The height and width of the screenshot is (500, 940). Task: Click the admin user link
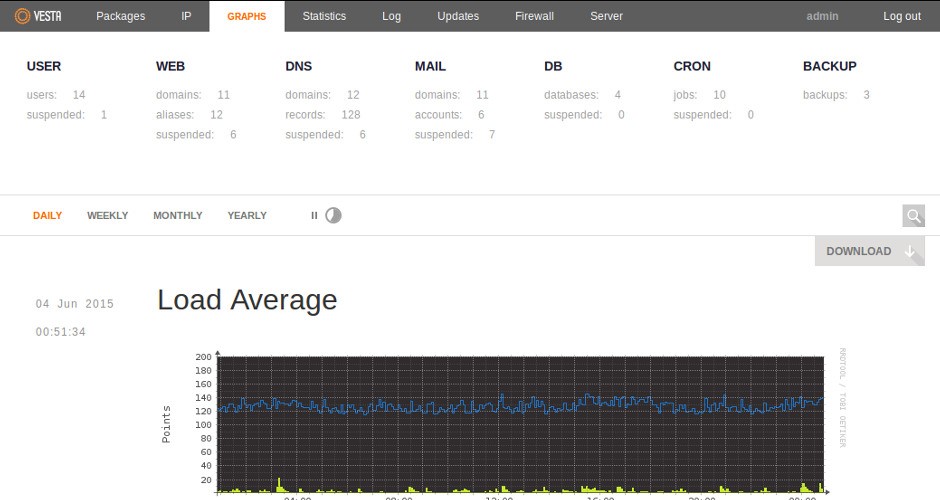(822, 16)
